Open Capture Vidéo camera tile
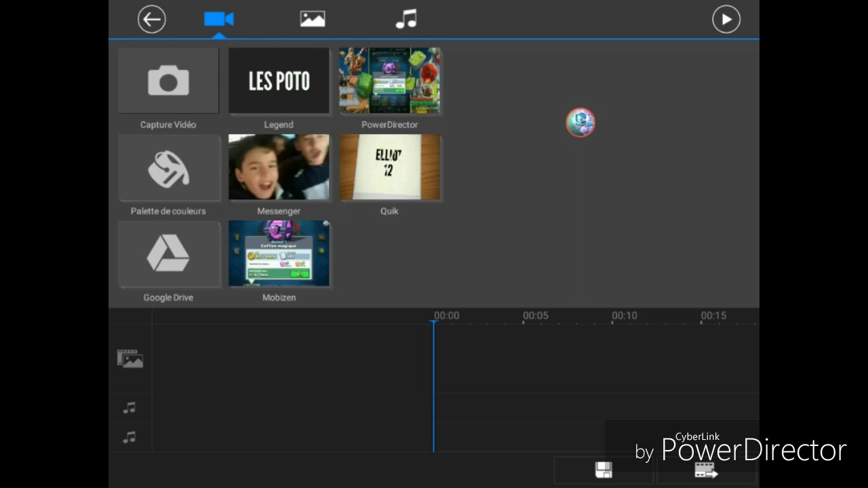The width and height of the screenshot is (868, 488). [168, 81]
